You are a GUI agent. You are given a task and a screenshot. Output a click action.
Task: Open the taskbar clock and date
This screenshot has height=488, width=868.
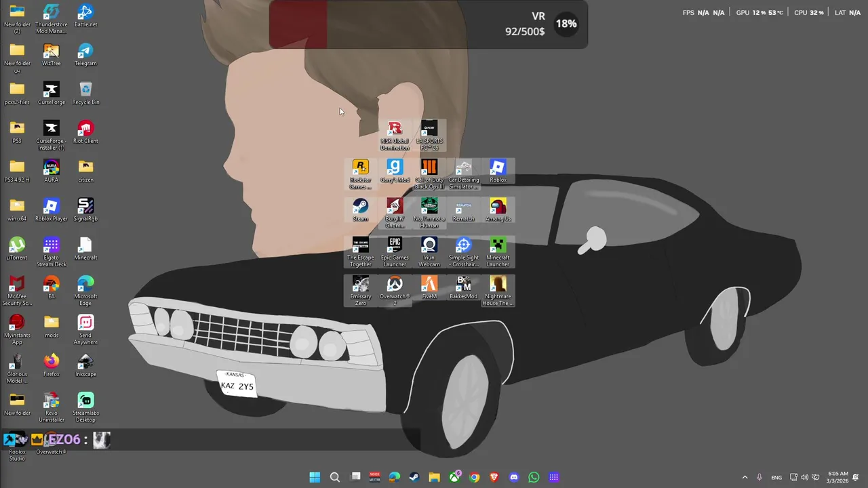coord(837,477)
